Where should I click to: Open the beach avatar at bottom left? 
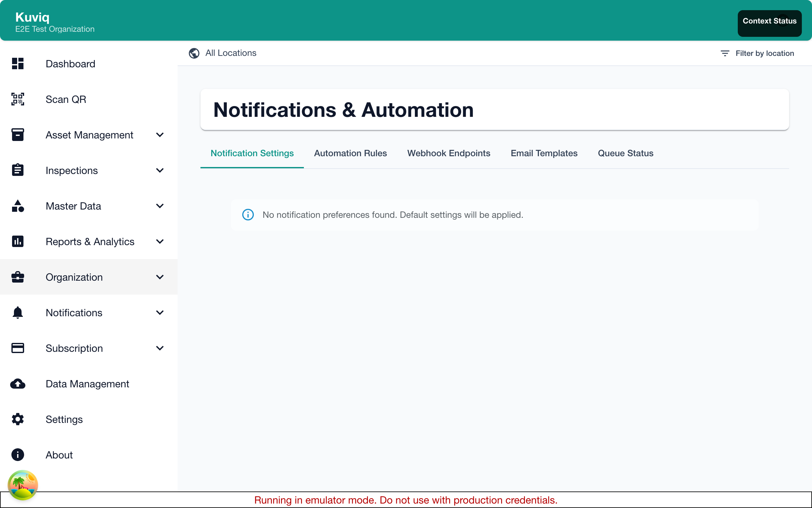click(23, 485)
